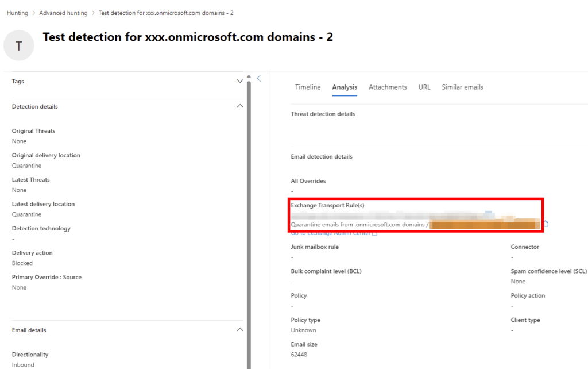Image resolution: width=588 pixels, height=369 pixels.
Task: Open Go to Exchange Admin Center link
Action: click(330, 233)
